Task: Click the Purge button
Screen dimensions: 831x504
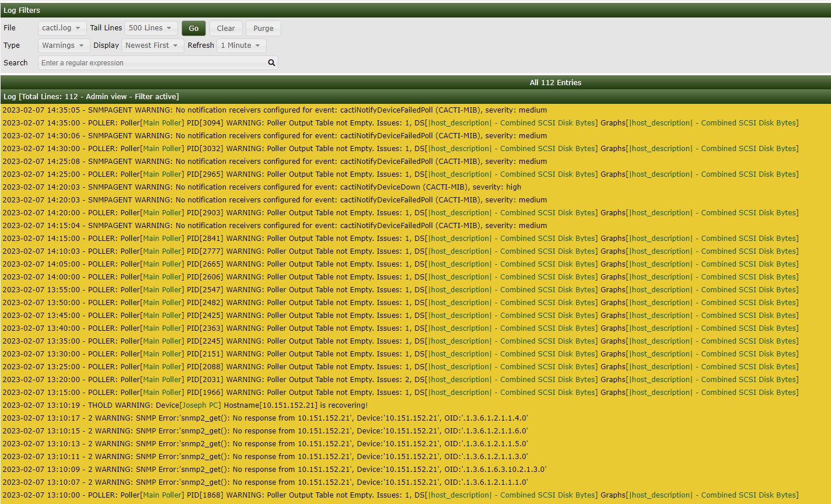Action: pyautogui.click(x=263, y=28)
